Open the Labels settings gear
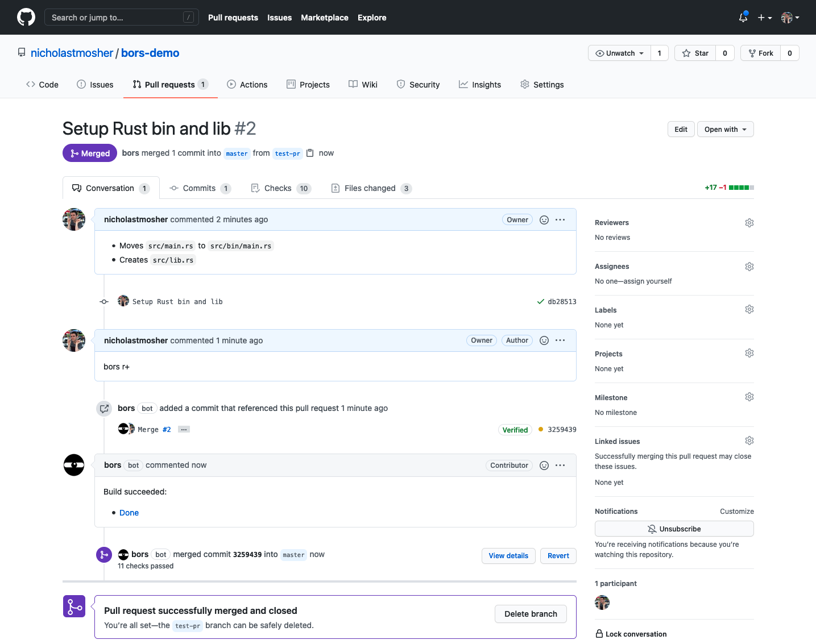Viewport: 816px width, 644px height. pyautogui.click(x=749, y=309)
